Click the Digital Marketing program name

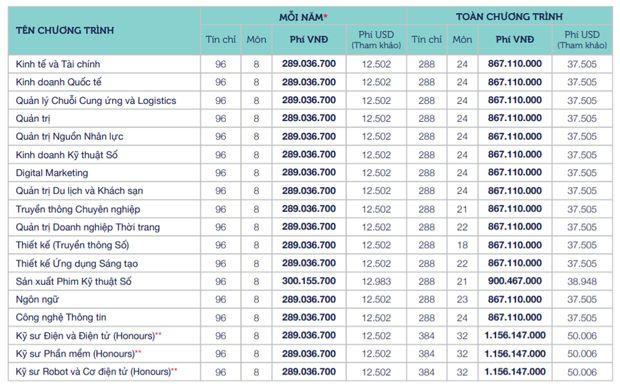pos(52,173)
